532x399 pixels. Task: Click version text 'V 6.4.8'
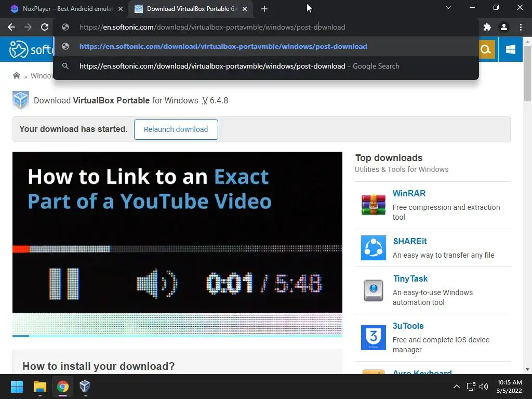[x=215, y=100]
